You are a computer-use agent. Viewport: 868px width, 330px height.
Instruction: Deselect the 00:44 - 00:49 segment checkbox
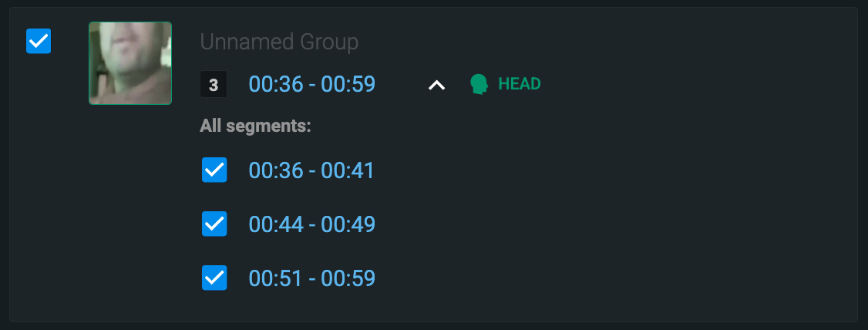tap(214, 224)
